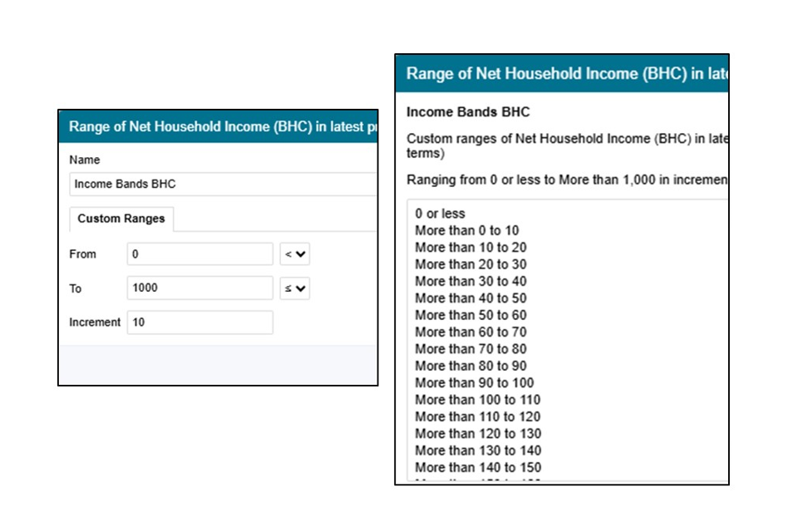Click the Income Bands BHC heading
Image resolution: width=798 pixels, height=532 pixels.
[467, 111]
